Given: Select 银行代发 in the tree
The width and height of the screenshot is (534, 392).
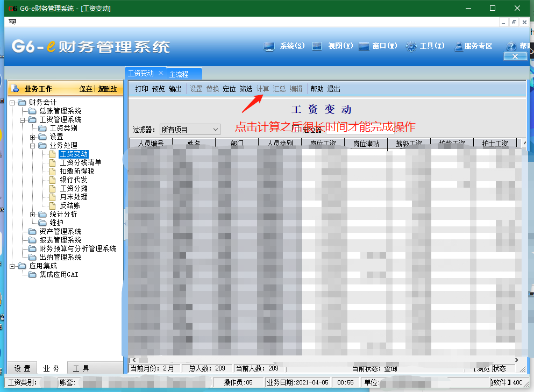Looking at the screenshot, I should (x=74, y=180).
